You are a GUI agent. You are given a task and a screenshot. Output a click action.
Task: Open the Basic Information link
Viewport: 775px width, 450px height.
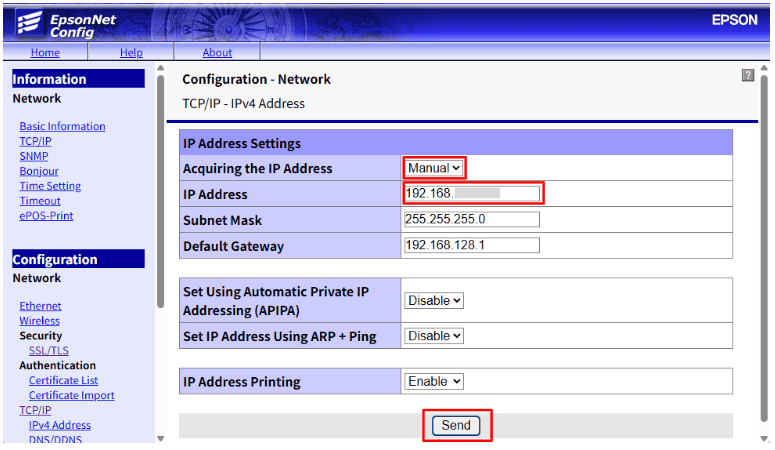point(62,126)
